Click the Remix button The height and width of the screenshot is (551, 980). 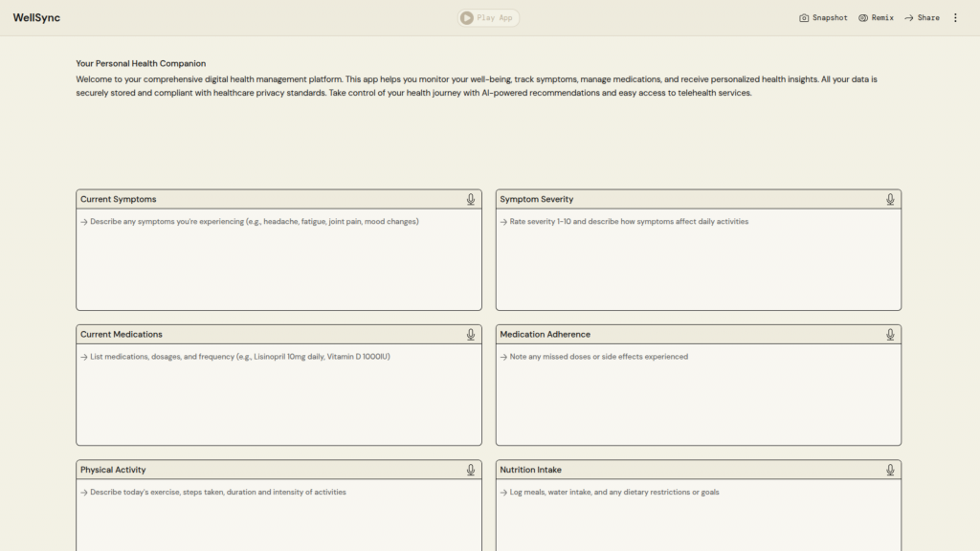click(876, 18)
